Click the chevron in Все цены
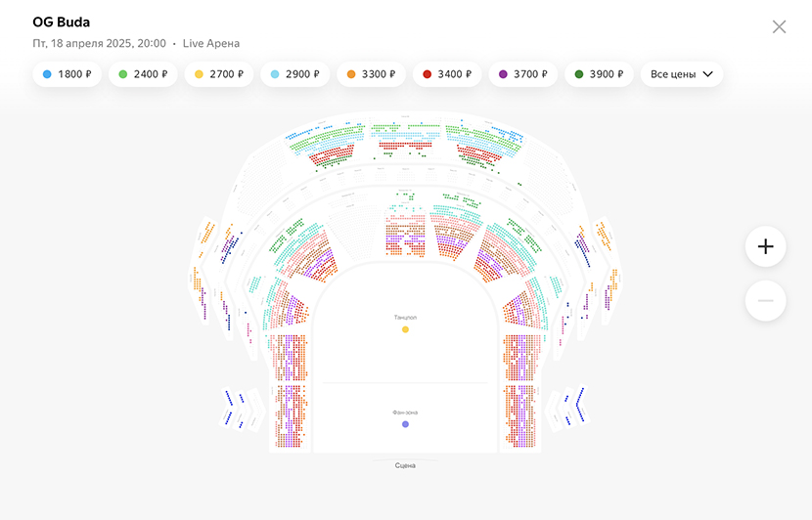The height and width of the screenshot is (520, 812). (708, 74)
